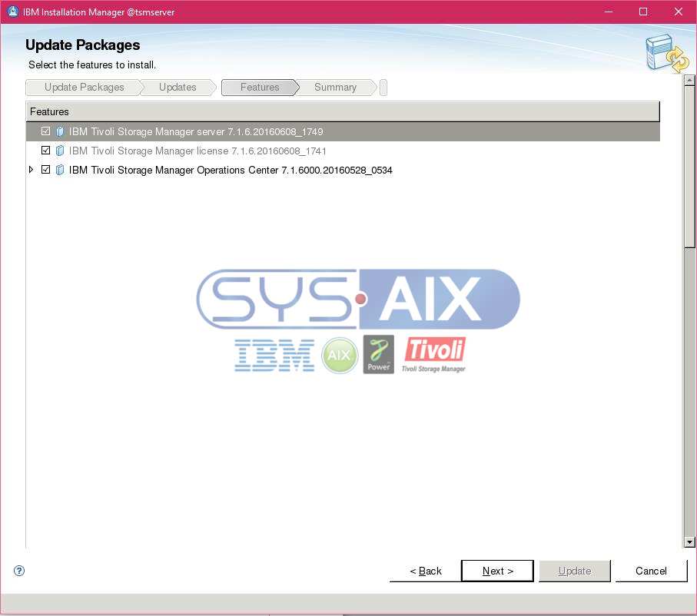This screenshot has width=697, height=616.
Task: Click the vertical scrollbar thumb
Action: click(689, 167)
